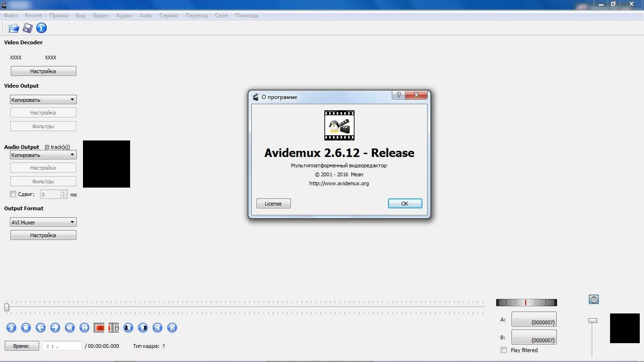Click the Сдвиг ms value field

coord(50,194)
